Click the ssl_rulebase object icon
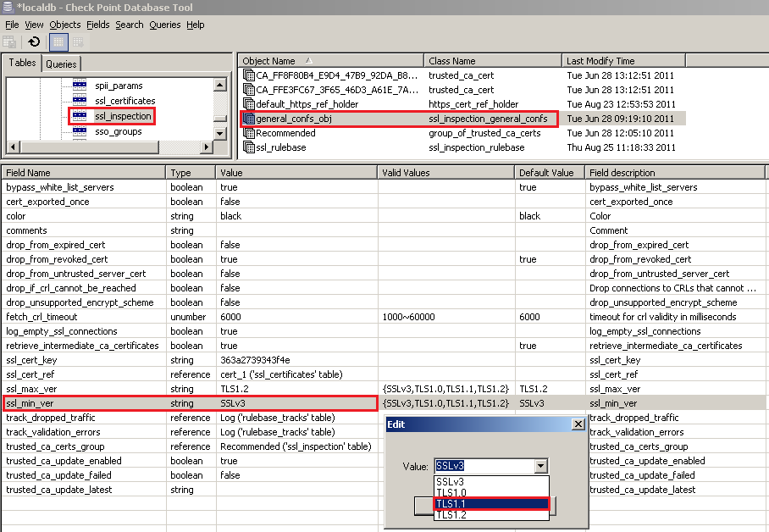Viewport: 769px width, 532px height. [x=249, y=147]
